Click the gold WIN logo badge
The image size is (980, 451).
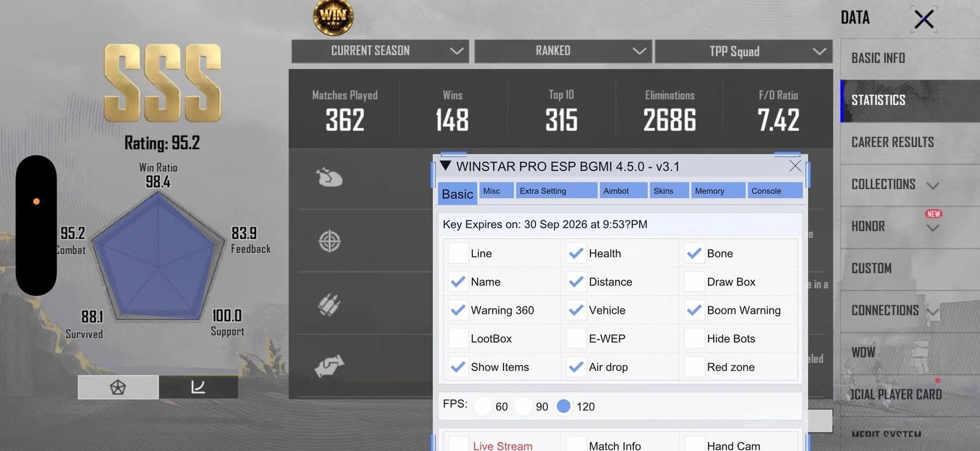(333, 17)
